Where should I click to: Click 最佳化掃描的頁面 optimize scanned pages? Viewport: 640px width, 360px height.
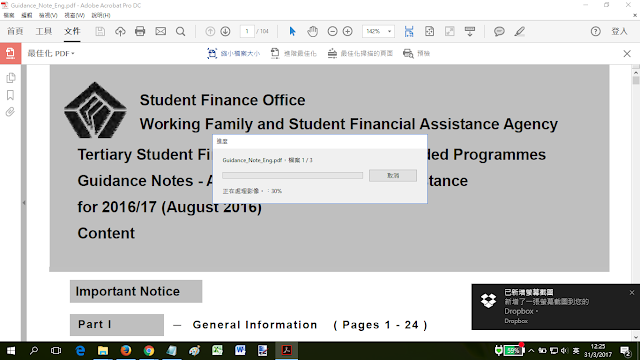(x=360, y=53)
